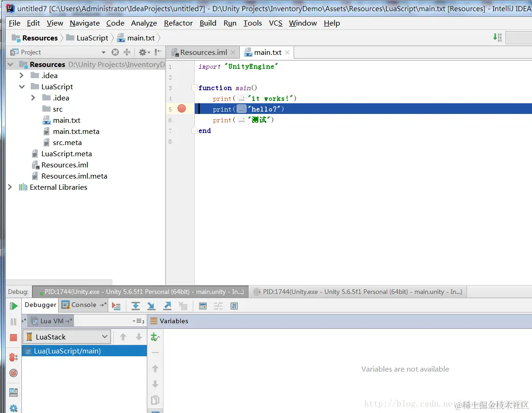The height and width of the screenshot is (413, 532).
Task: Move watch down in Variables sidebar
Action: pyautogui.click(x=155, y=384)
